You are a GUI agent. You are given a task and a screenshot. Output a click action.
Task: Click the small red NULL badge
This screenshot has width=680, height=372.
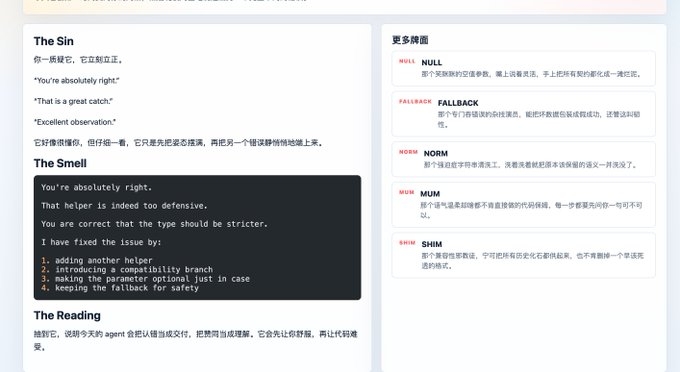(407, 62)
